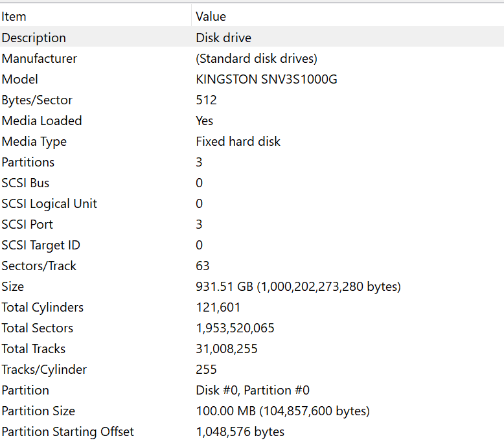The height and width of the screenshot is (447, 504).
Task: Select the SCSI Target ID row
Action: [x=41, y=245]
